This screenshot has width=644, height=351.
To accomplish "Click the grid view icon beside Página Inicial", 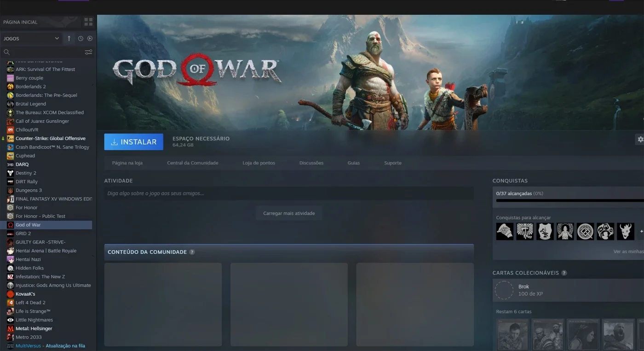I will 88,22.
